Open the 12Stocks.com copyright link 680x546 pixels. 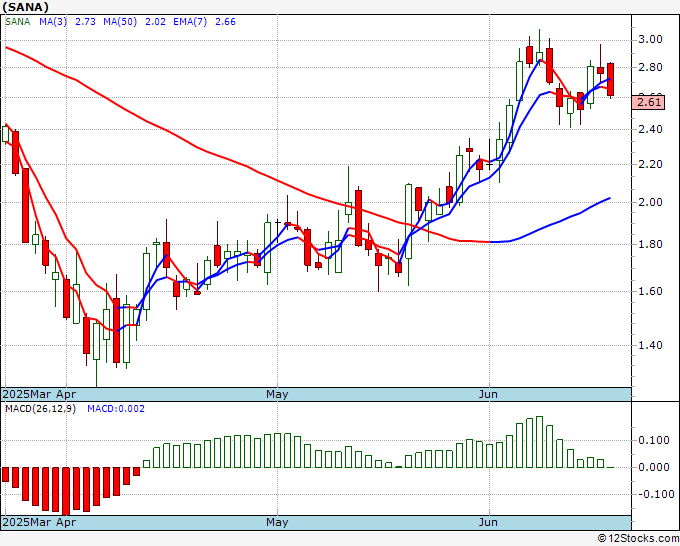pos(638,539)
